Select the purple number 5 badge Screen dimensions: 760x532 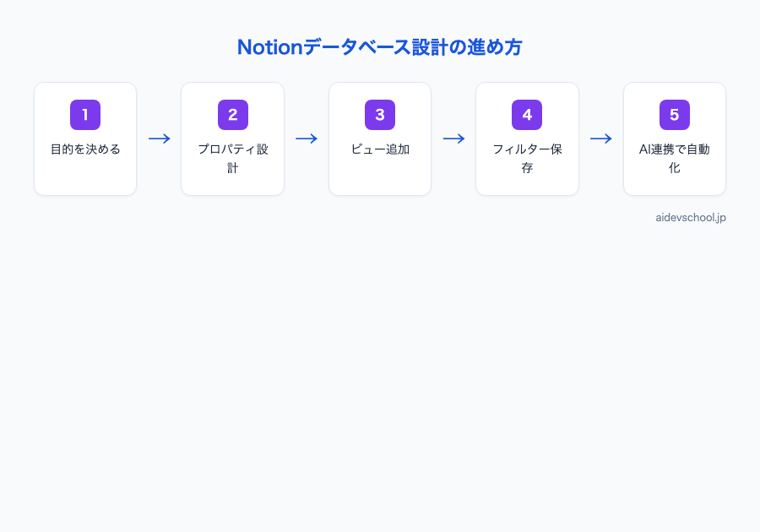pos(674,115)
